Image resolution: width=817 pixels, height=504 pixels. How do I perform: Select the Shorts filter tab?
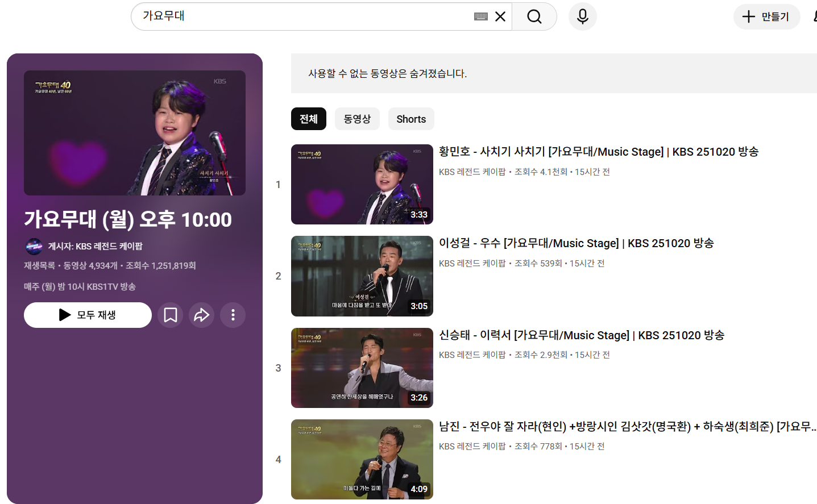[411, 119]
